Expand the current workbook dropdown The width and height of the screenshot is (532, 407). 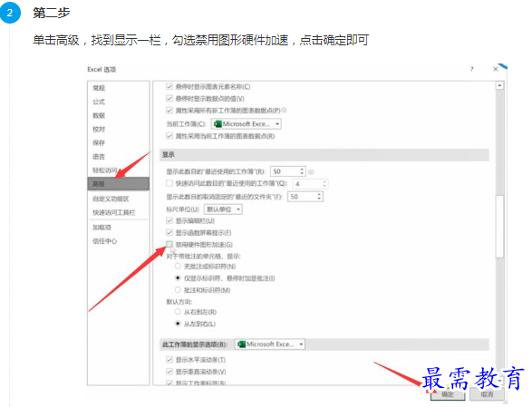coord(246,124)
